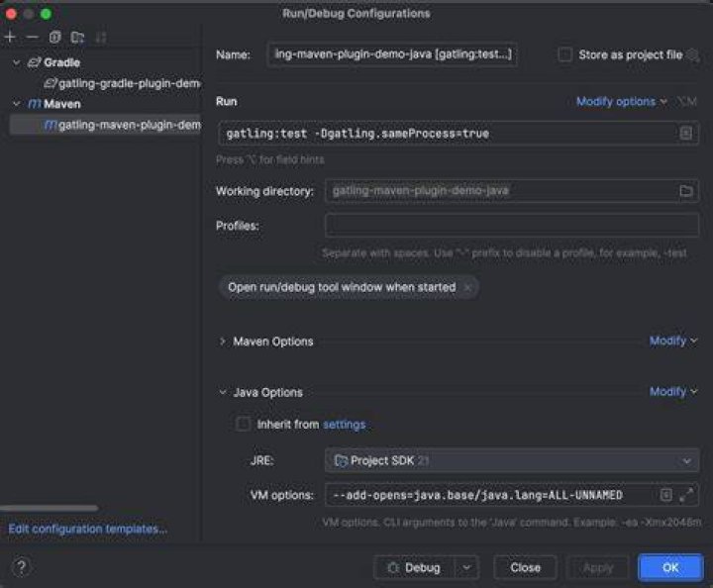Open Modify menu for Maven Options
This screenshot has width=713, height=588.
[x=673, y=341]
